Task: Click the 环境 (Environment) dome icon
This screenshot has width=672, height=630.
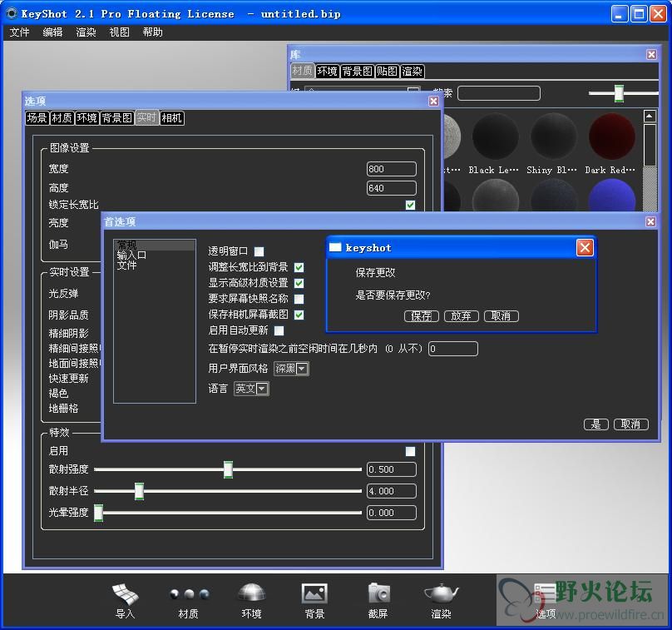Action: [x=251, y=594]
